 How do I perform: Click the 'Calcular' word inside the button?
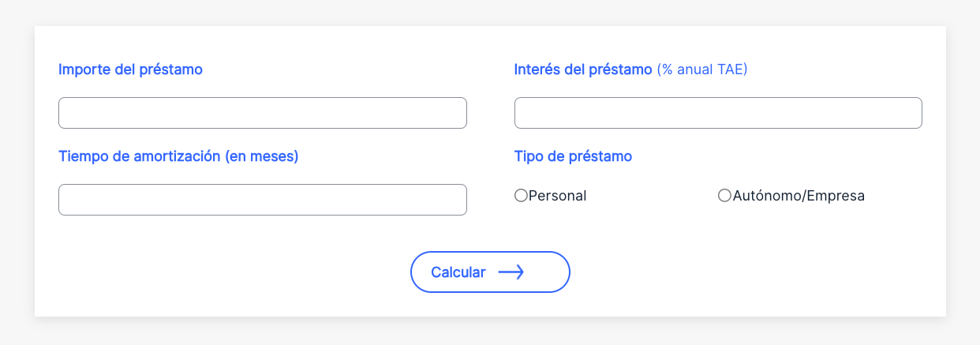(458, 272)
